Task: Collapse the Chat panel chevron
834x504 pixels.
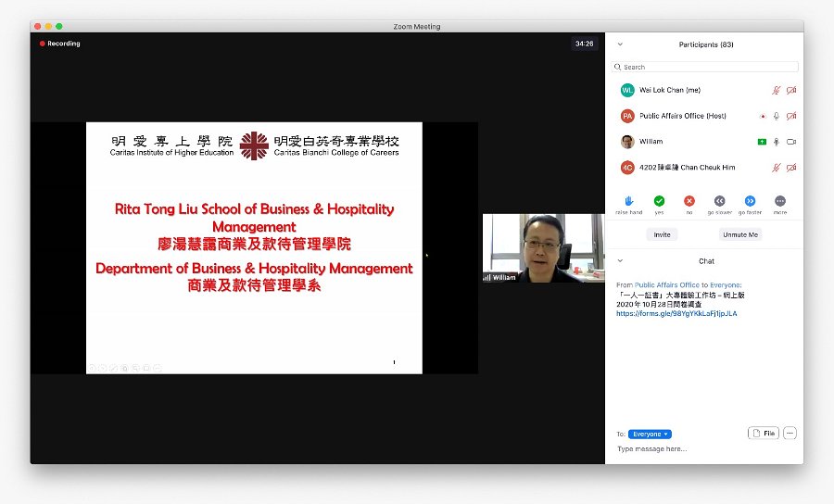Action: [x=620, y=261]
